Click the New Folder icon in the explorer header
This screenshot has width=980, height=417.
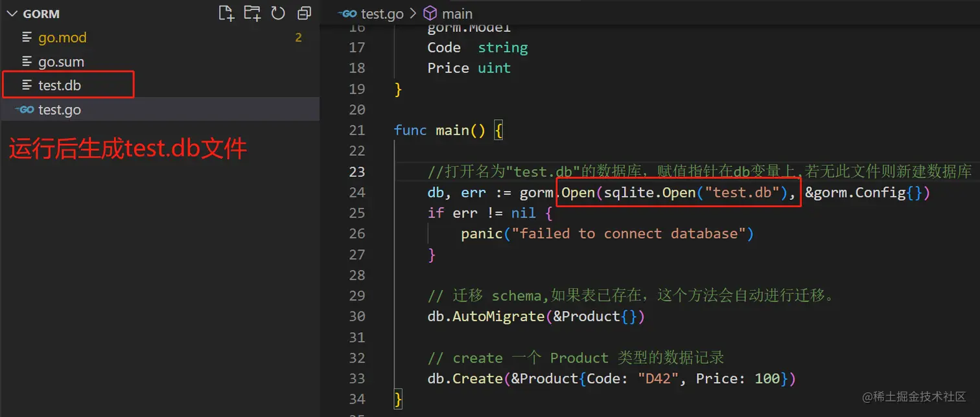252,13
